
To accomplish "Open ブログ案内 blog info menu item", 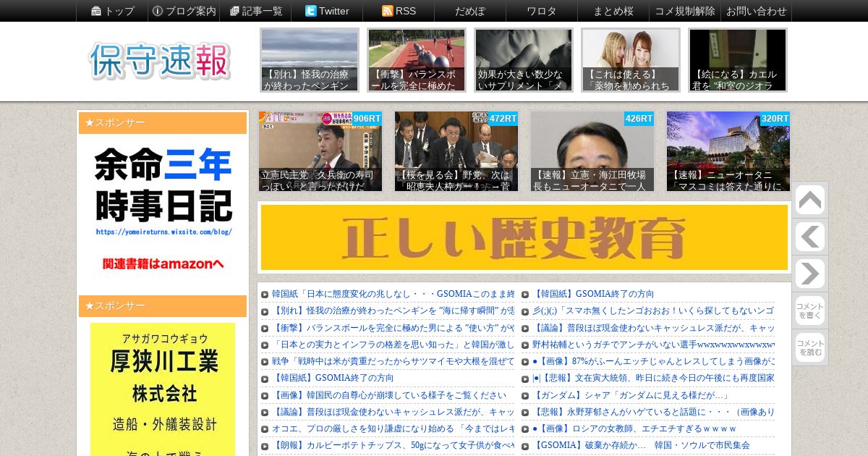I will point(184,11).
